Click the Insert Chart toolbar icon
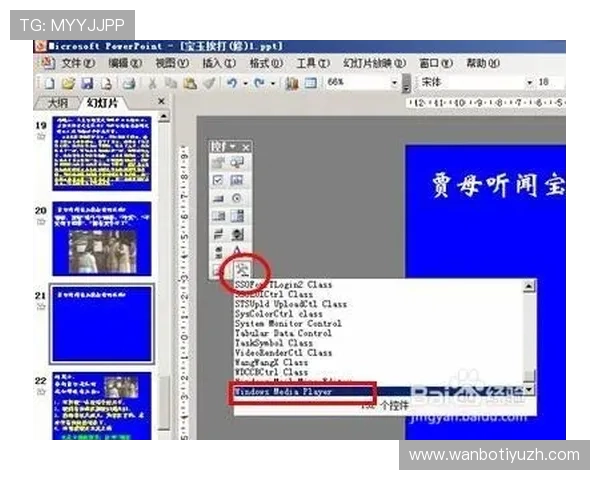The height and width of the screenshot is (480, 600). [x=292, y=83]
